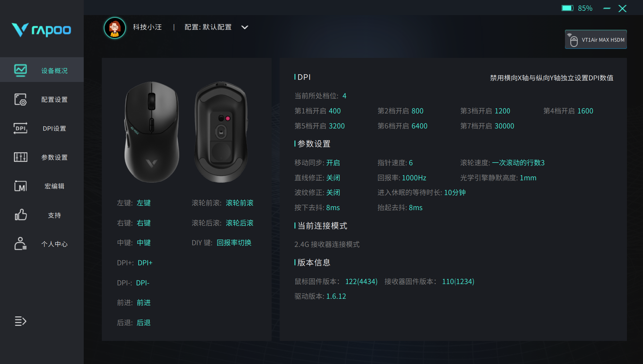Click the battery 85% indicator
Screen dimensions: 643x364
577,8
